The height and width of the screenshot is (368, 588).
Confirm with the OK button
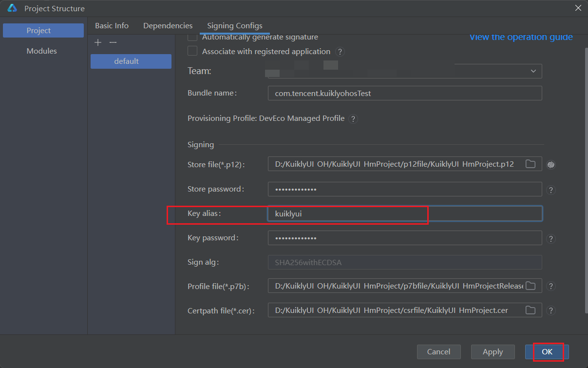tap(547, 352)
